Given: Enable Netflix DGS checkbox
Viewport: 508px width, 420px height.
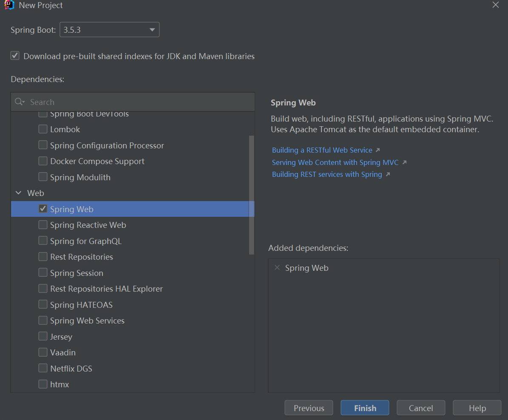Looking at the screenshot, I should click(x=43, y=368).
